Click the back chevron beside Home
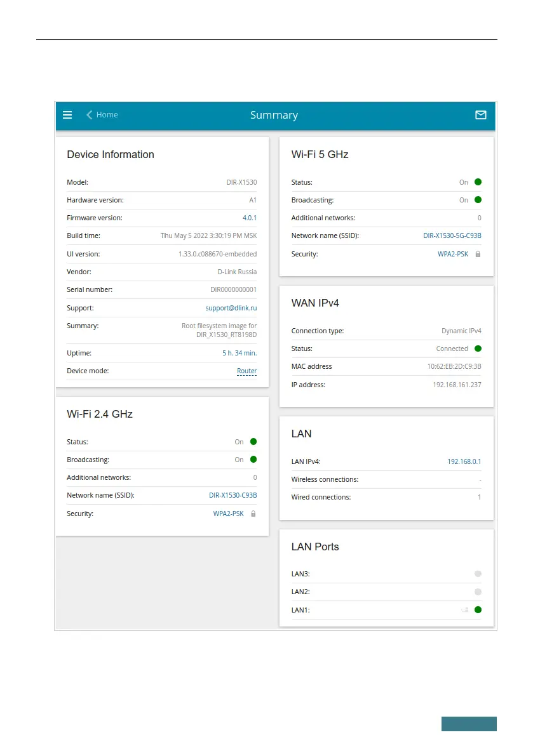Viewport: 533px width, 756px height. pyautogui.click(x=89, y=115)
